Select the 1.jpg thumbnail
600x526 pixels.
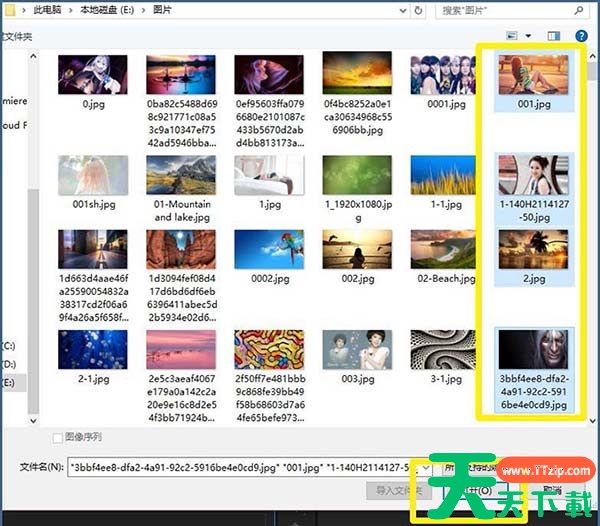click(269, 175)
